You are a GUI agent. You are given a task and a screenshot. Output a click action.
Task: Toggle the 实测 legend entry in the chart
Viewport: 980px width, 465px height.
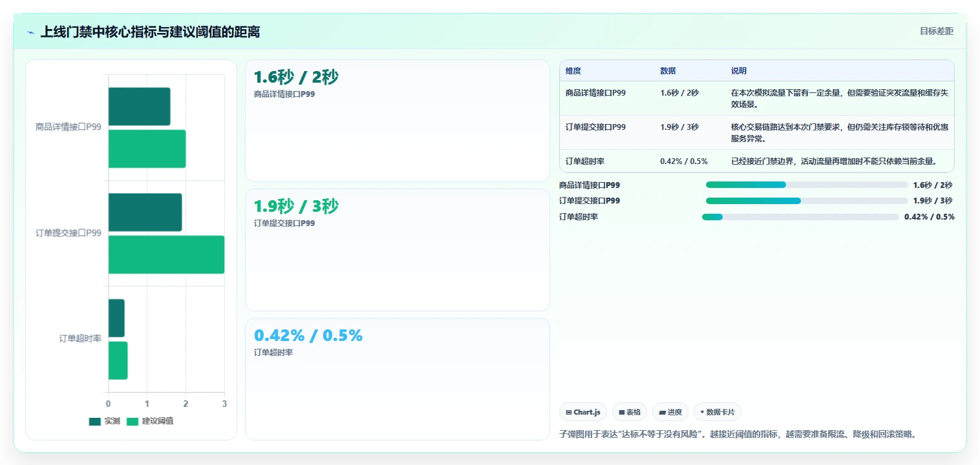[x=105, y=421]
